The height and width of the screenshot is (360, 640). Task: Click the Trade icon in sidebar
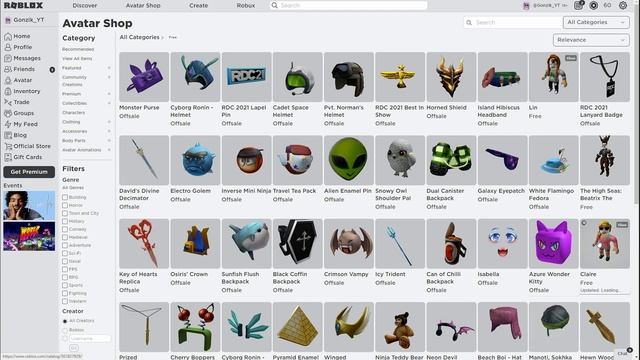click(x=8, y=102)
